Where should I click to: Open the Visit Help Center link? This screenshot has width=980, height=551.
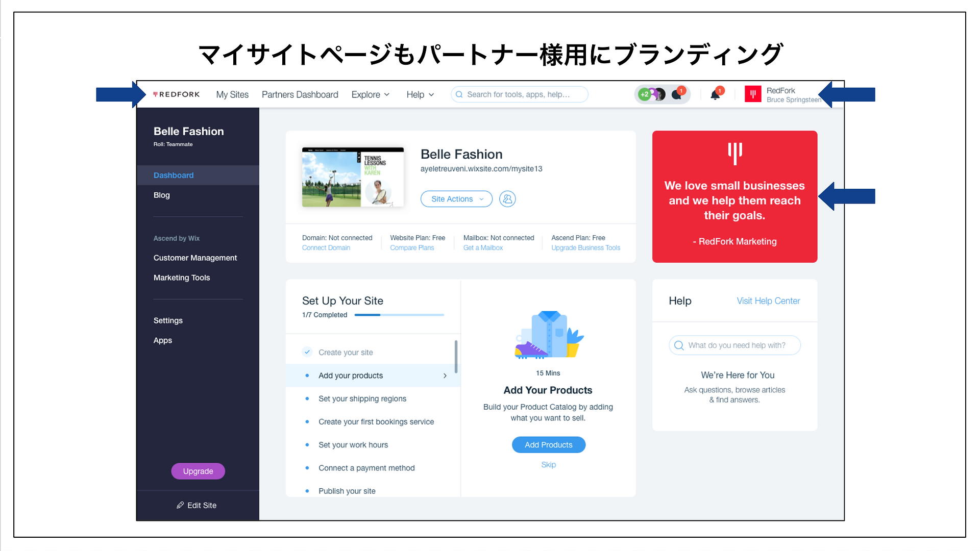[x=768, y=301]
